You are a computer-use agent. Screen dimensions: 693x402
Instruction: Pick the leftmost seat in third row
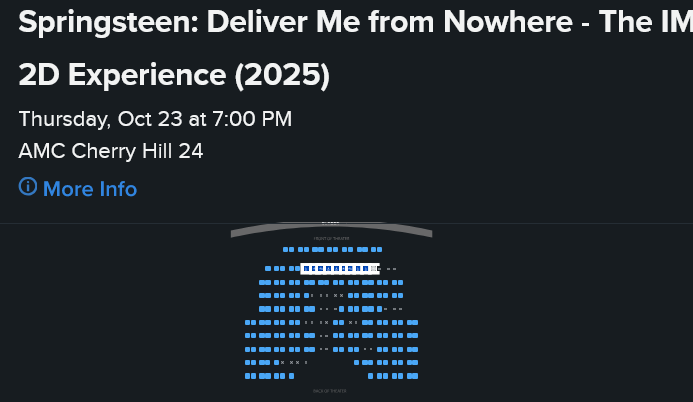tap(261, 283)
